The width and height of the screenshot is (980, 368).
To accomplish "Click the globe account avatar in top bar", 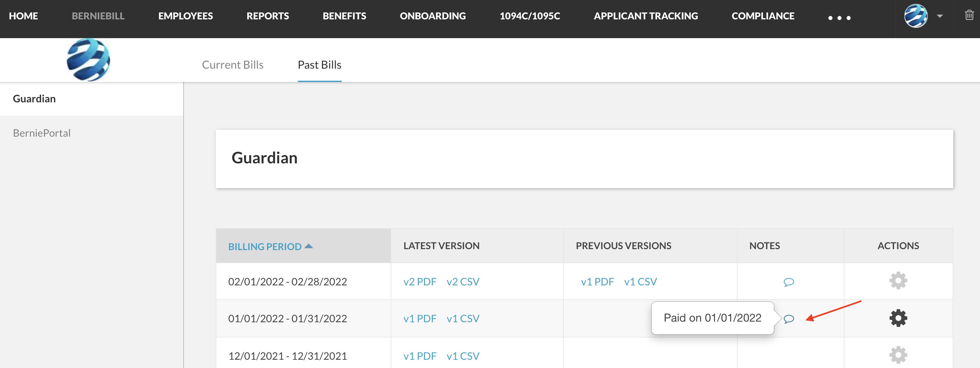I will pos(916,16).
